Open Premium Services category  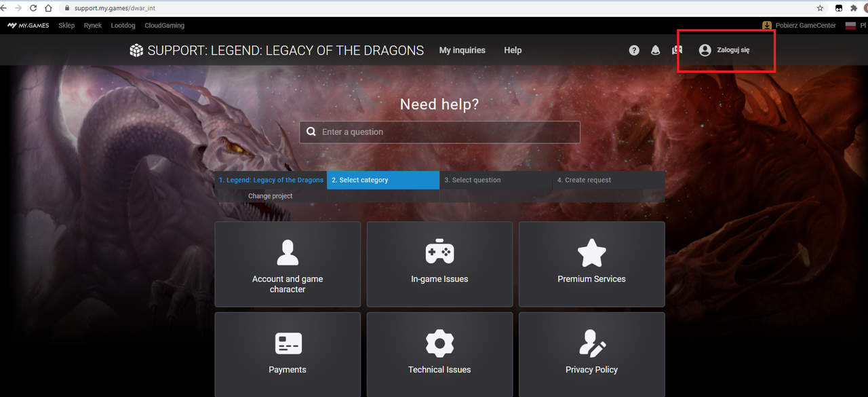(592, 264)
